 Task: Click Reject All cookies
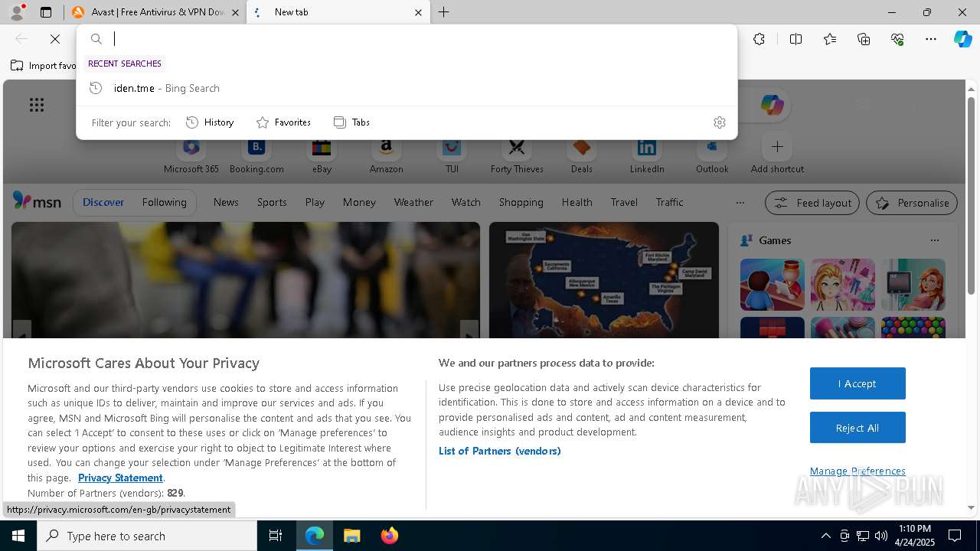pos(857,428)
